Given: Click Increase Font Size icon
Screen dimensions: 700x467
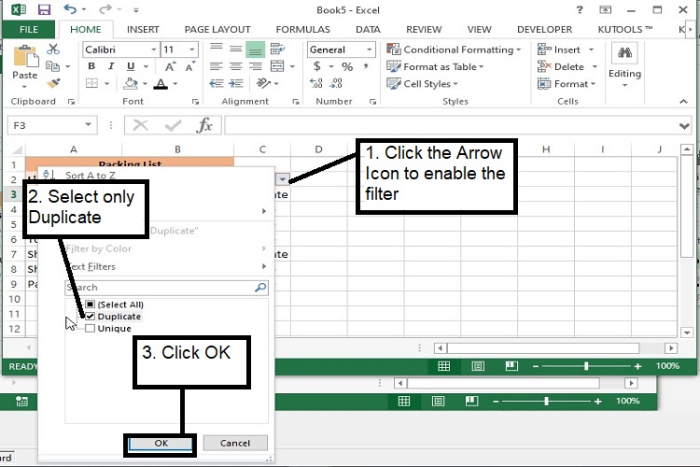Looking at the screenshot, I should tap(170, 67).
